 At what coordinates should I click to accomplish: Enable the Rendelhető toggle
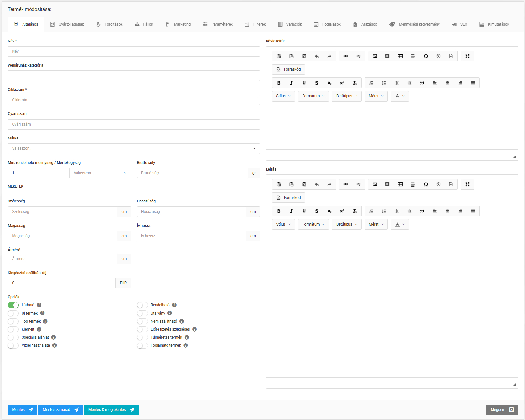coord(142,305)
